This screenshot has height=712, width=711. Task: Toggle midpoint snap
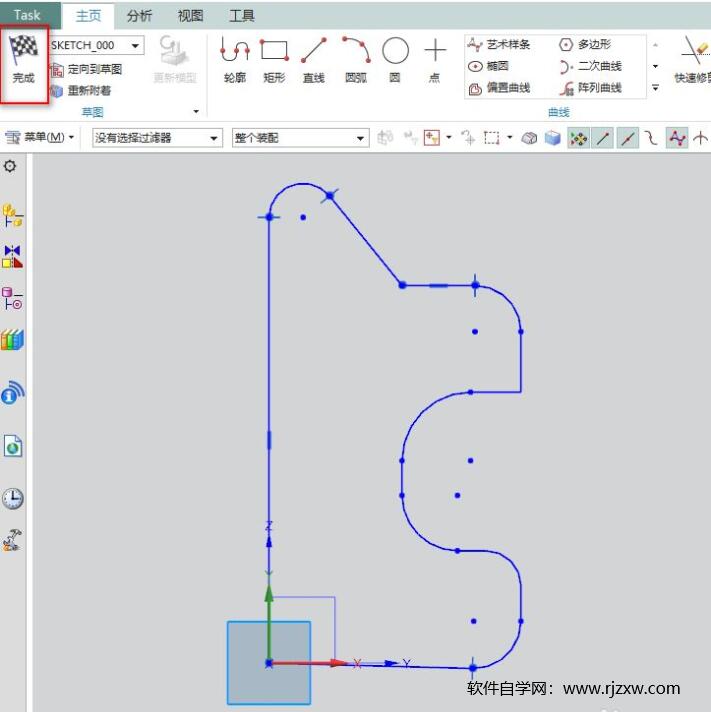point(627,138)
